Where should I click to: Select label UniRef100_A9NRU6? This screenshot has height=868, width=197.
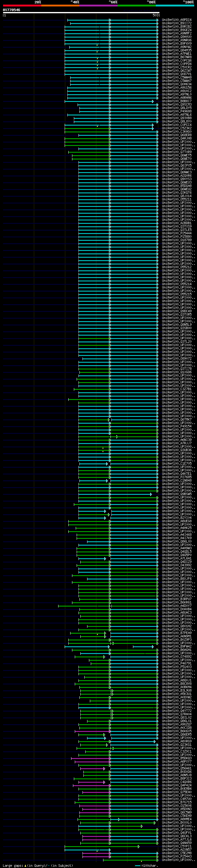(176, 40)
